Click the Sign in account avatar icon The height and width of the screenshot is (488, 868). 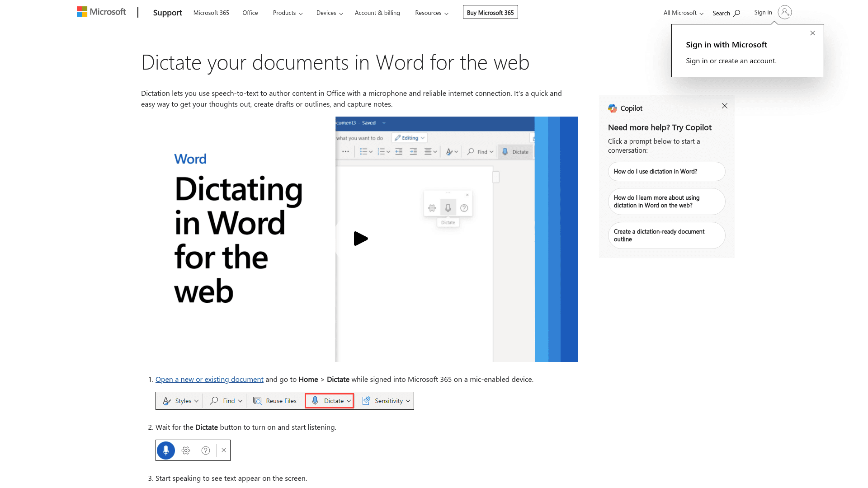tap(785, 12)
